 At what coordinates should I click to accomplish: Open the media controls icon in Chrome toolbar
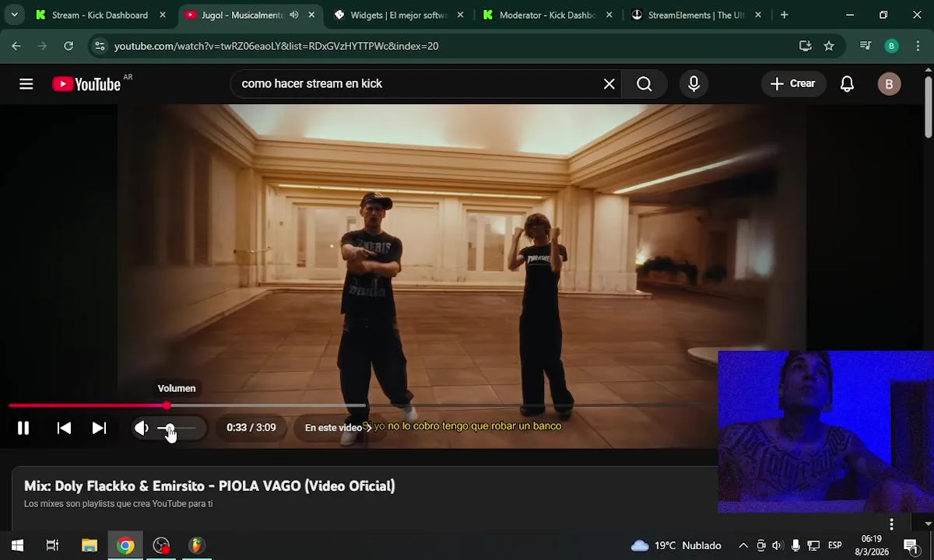[866, 46]
